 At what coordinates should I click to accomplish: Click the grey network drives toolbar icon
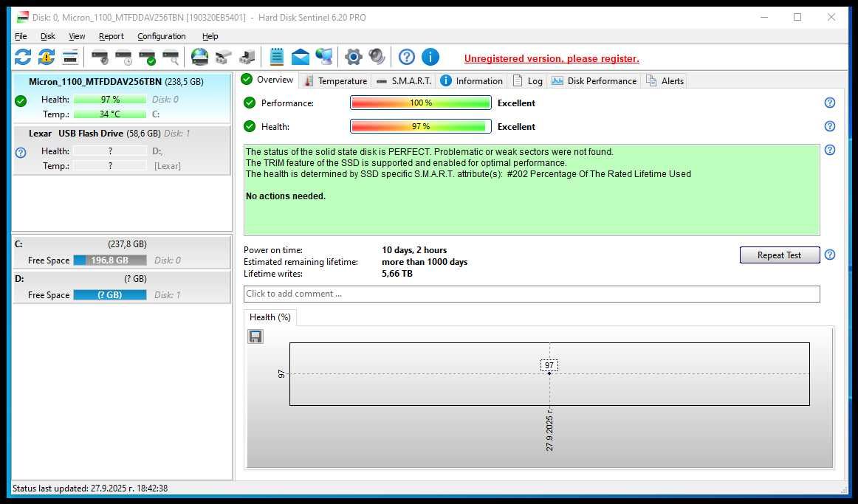click(223, 57)
